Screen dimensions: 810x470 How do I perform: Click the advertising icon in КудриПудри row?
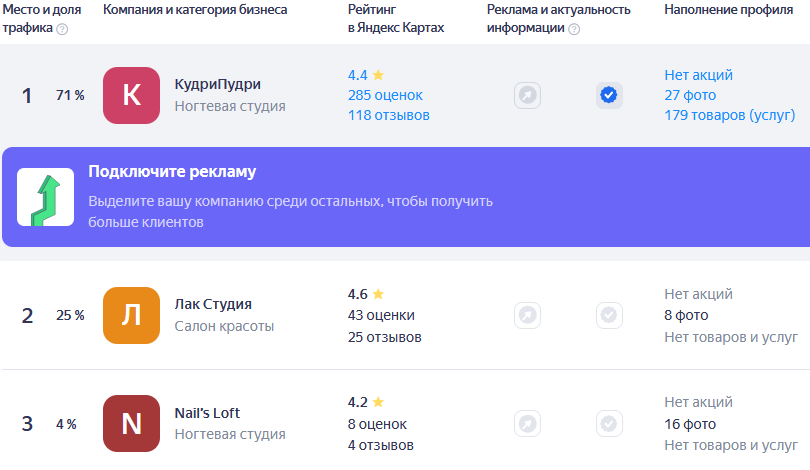[527, 96]
